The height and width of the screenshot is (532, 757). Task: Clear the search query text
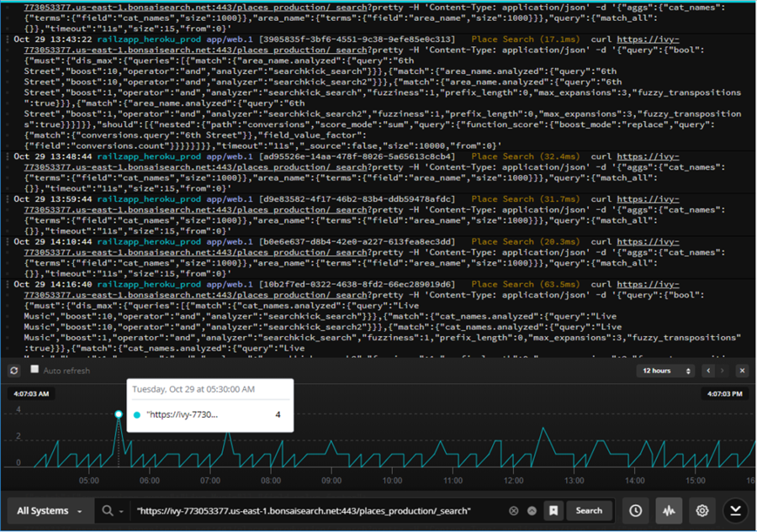click(x=514, y=511)
